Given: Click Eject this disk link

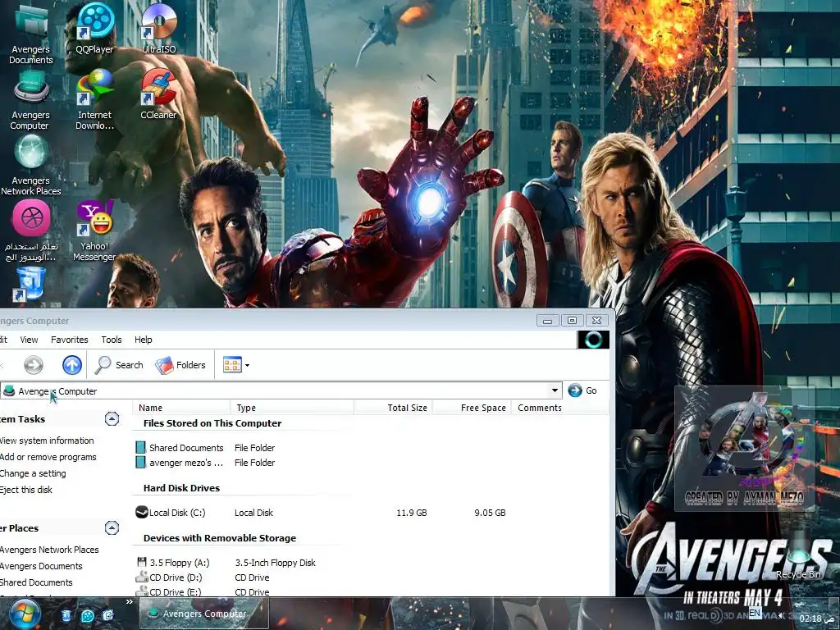Looking at the screenshot, I should click(26, 490).
